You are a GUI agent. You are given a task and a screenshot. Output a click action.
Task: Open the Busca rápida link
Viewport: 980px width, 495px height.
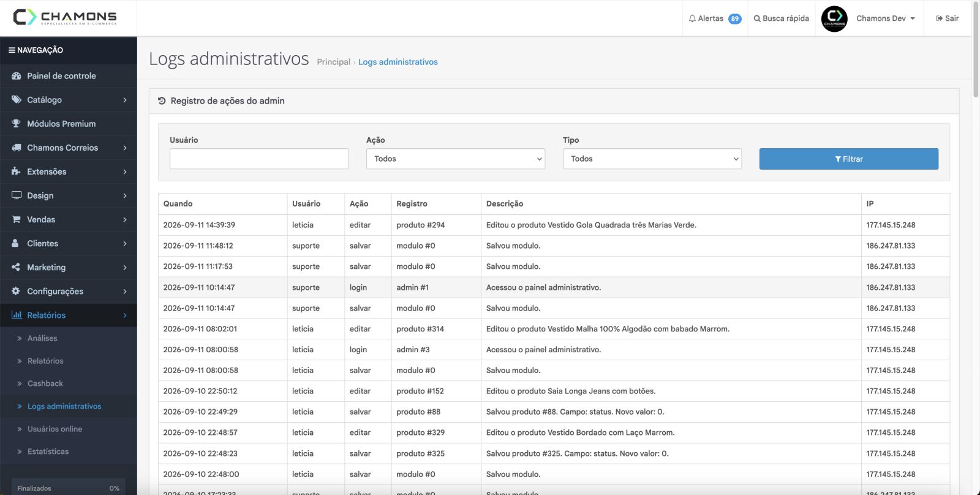pyautogui.click(x=781, y=18)
